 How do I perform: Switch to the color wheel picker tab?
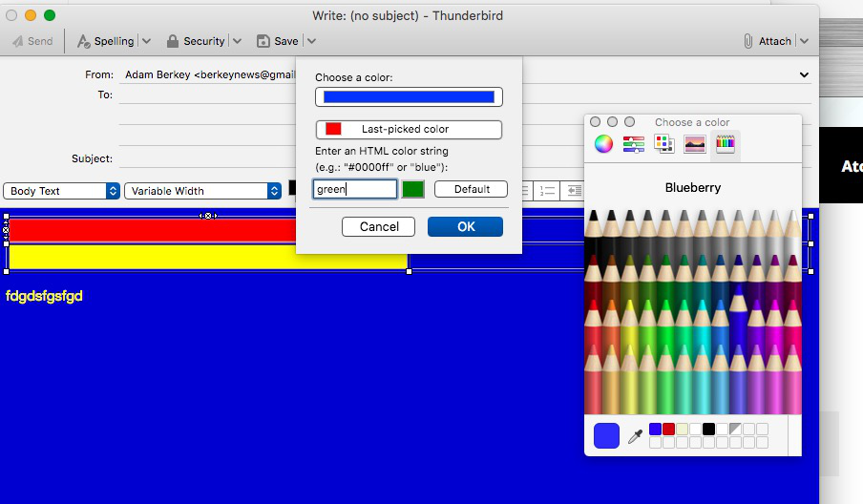[x=603, y=144]
